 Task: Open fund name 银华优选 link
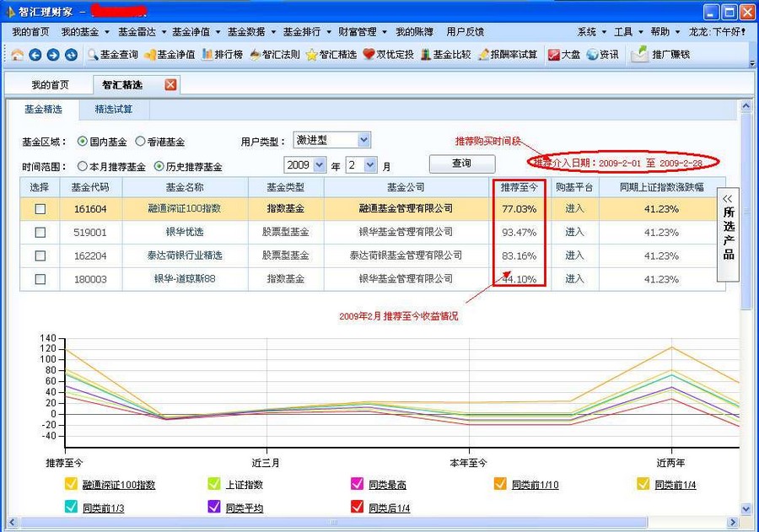185,232
